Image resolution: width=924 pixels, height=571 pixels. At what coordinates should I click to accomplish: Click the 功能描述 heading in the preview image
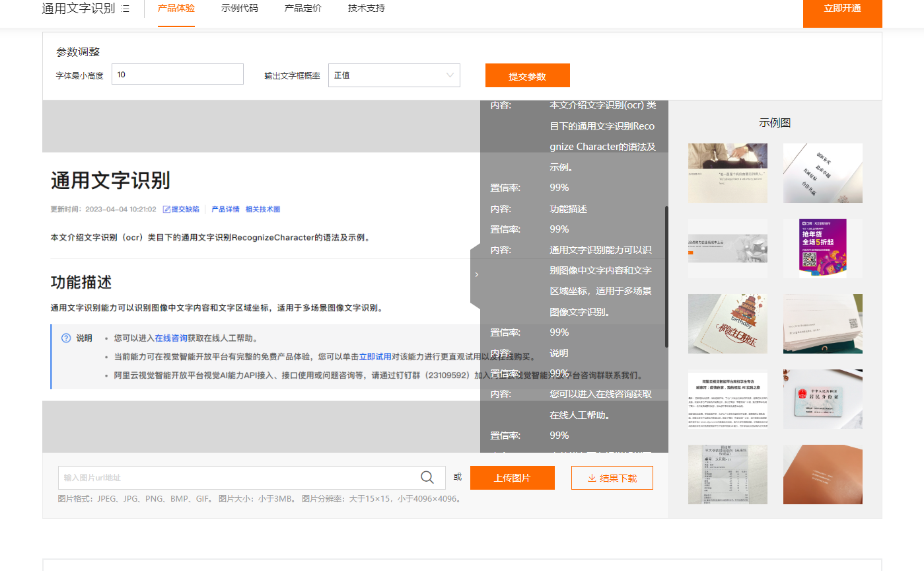tap(81, 282)
